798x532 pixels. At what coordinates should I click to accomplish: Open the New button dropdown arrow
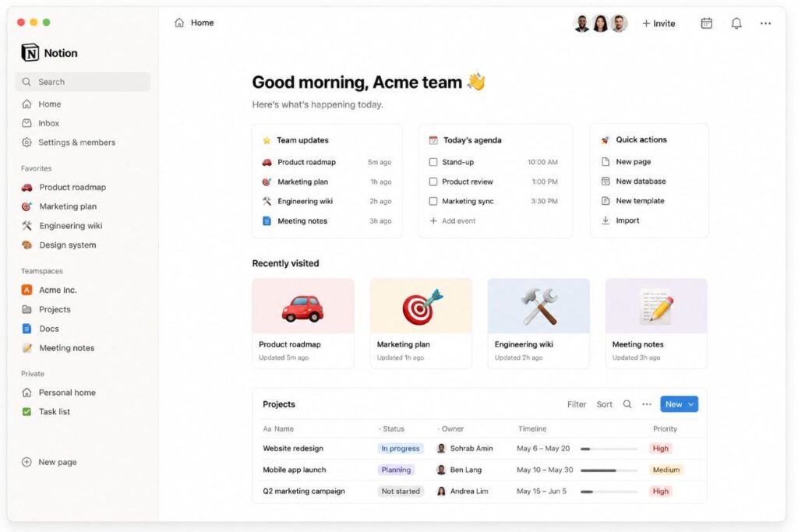pyautogui.click(x=691, y=404)
